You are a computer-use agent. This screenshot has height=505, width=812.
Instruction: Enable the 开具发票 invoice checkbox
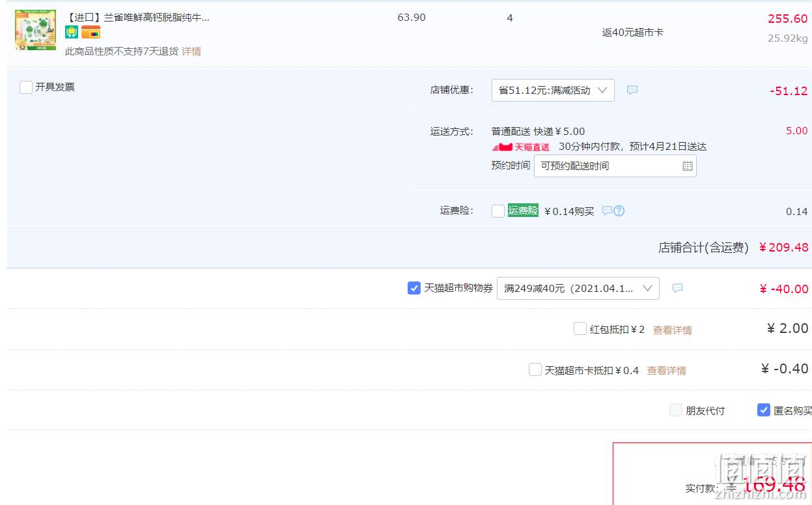pyautogui.click(x=26, y=87)
